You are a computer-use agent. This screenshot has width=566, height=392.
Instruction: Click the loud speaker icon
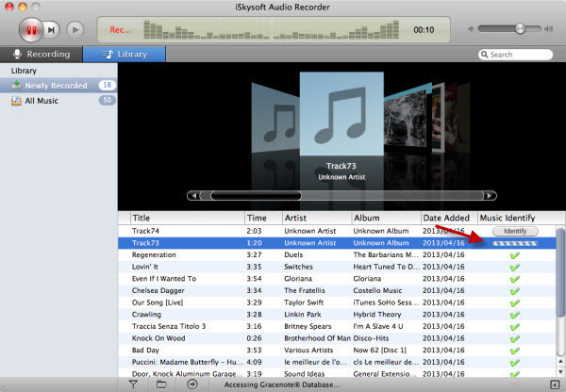pos(549,29)
